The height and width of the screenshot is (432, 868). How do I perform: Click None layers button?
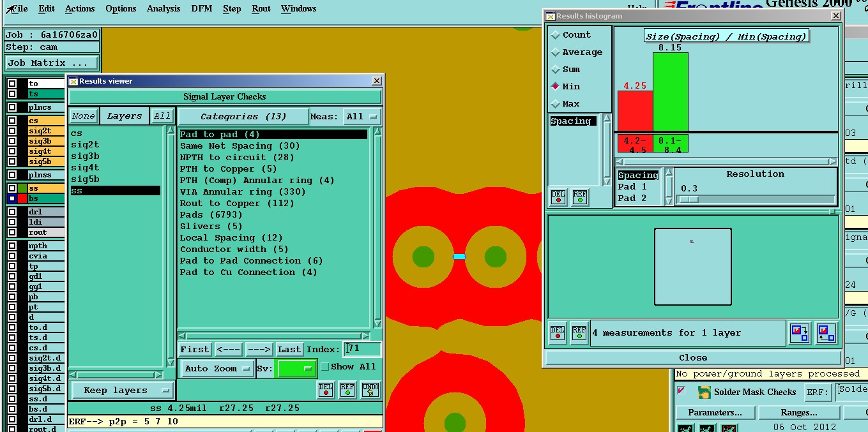coord(83,116)
